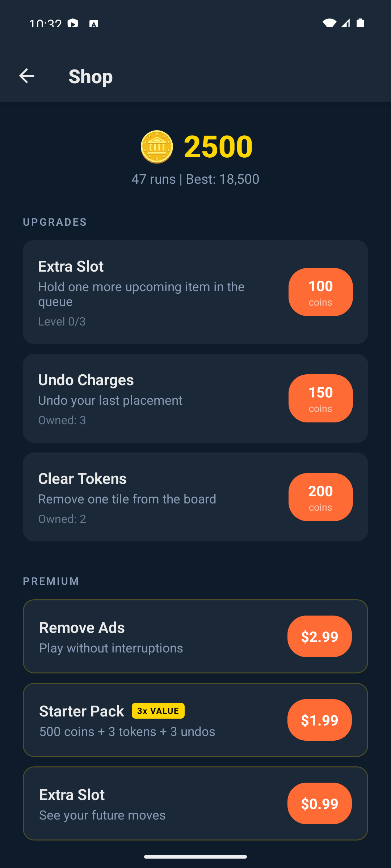
Task: Tap the back arrow in header
Action: click(x=27, y=76)
